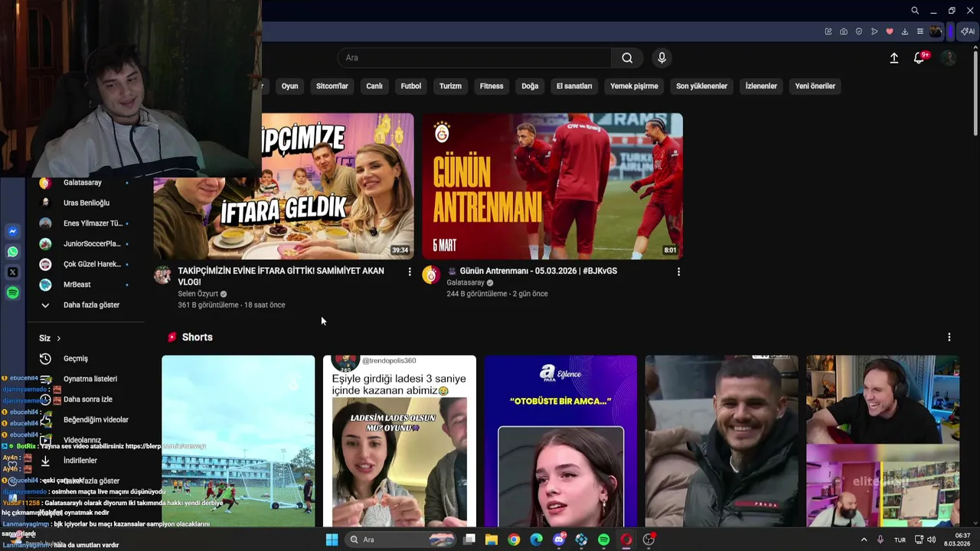
Task: Switch to Opera in the taskbar
Action: [626, 540]
